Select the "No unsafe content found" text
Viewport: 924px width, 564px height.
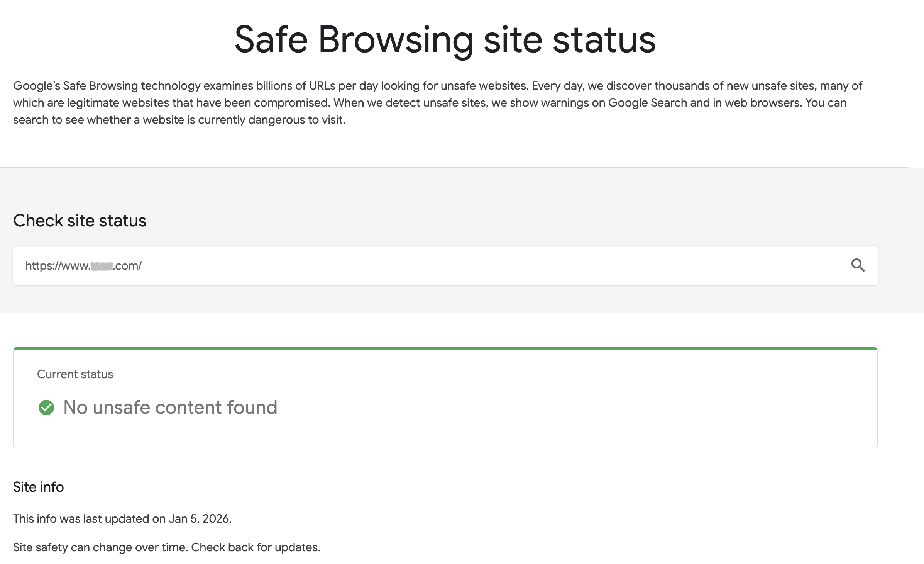(170, 408)
